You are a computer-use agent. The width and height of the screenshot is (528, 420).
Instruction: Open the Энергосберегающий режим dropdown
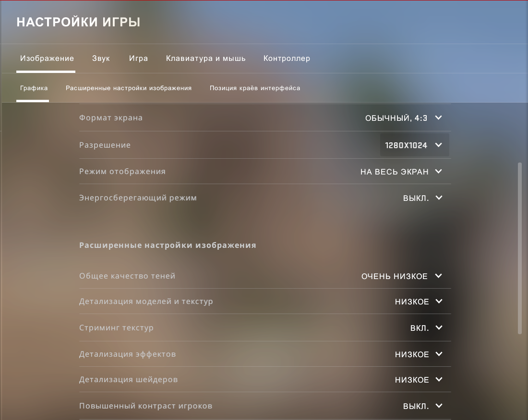click(422, 198)
